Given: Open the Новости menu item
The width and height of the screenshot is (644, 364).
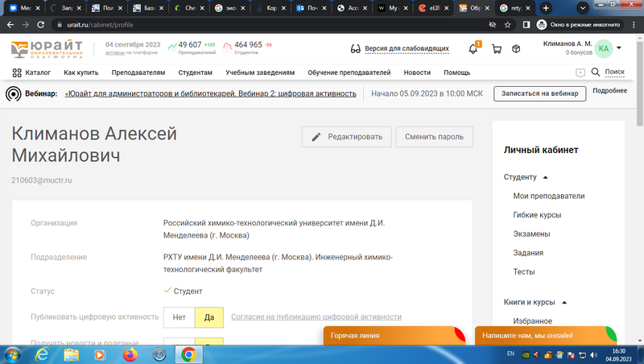Looking at the screenshot, I should tap(417, 72).
